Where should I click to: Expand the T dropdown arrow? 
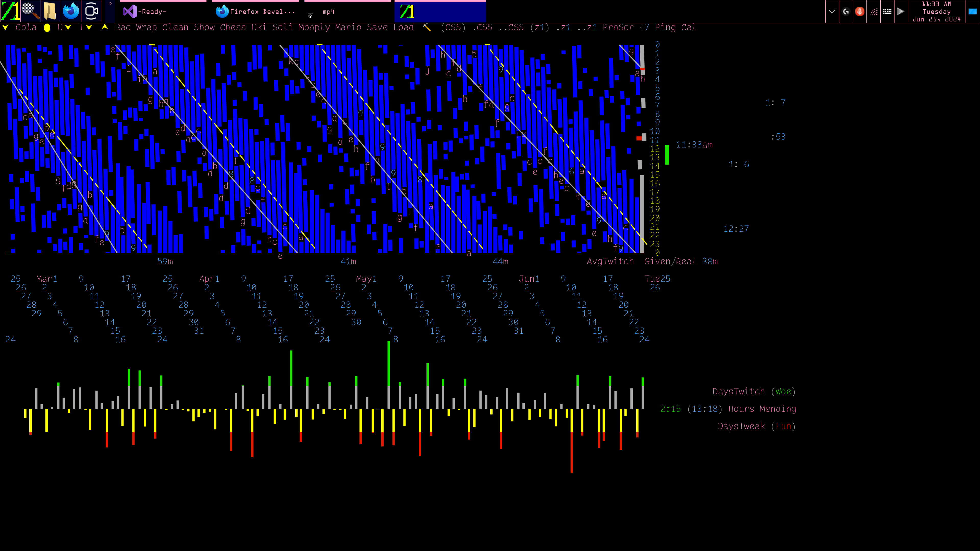click(x=89, y=27)
